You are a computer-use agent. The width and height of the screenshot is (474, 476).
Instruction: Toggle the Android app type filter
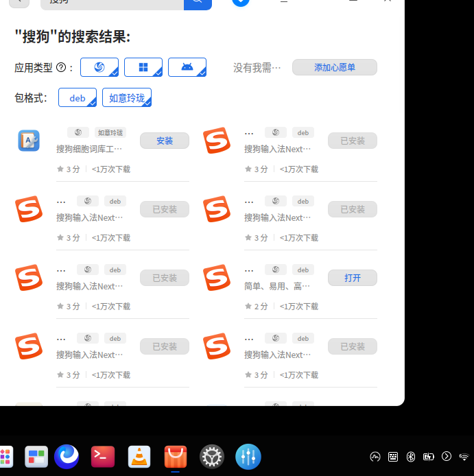coord(187,67)
